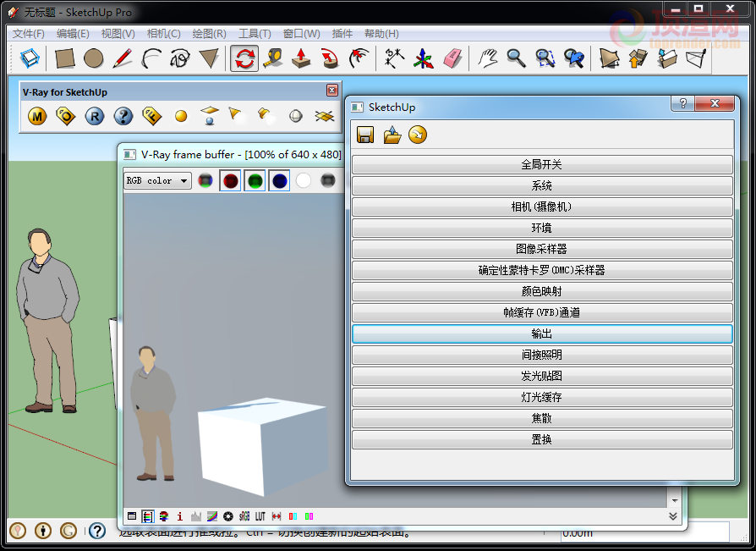Image resolution: width=756 pixels, height=551 pixels.
Task: Restore default V-Ray options icon
Action: tap(418, 135)
